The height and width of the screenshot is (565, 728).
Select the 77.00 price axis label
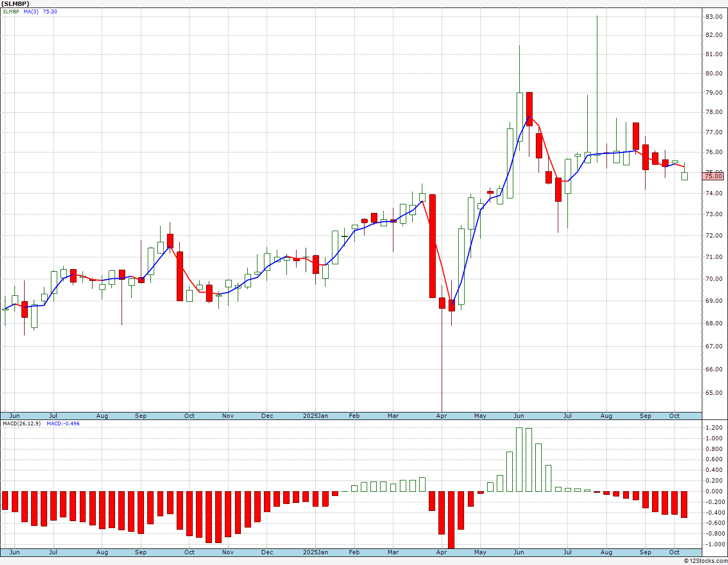(x=714, y=132)
